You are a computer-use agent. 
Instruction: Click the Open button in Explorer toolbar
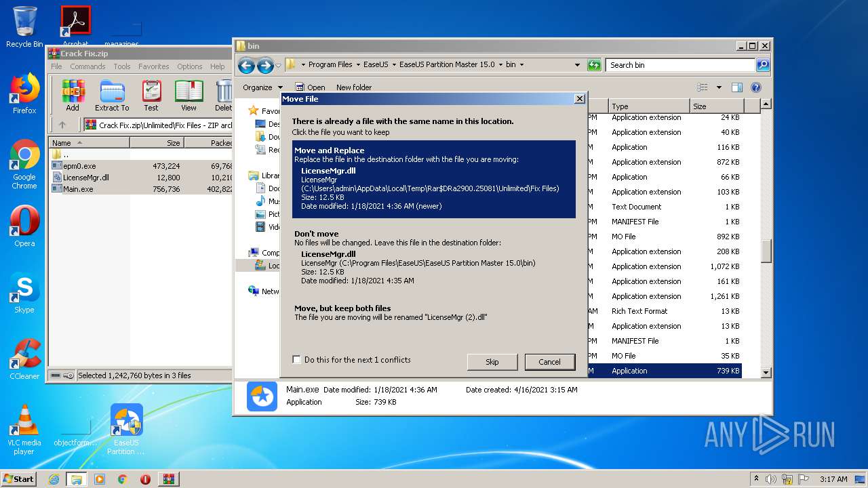click(x=311, y=87)
